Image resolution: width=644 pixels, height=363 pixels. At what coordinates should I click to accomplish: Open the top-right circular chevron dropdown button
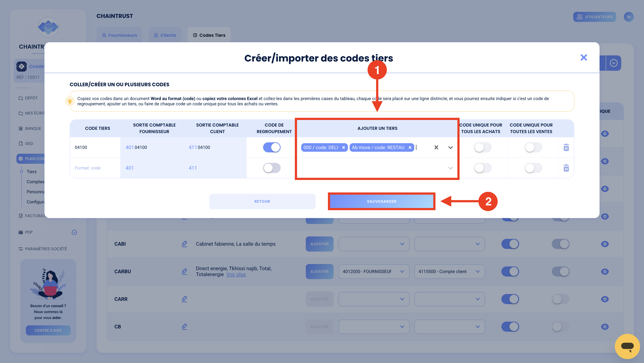coord(614,63)
